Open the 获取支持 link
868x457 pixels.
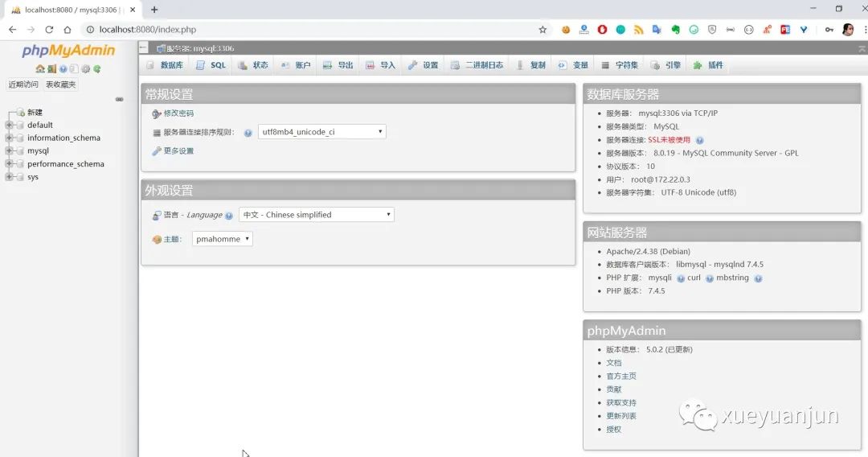621,403
